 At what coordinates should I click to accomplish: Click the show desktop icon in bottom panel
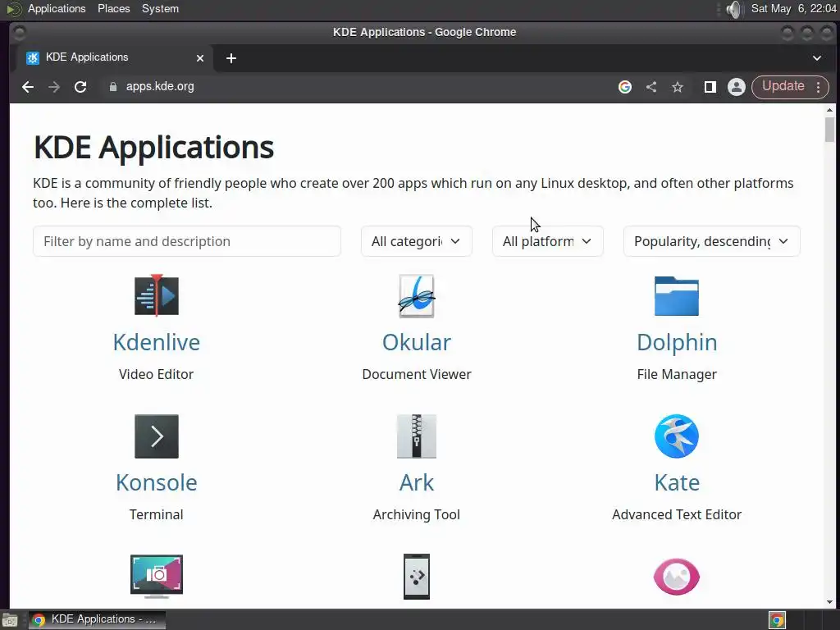10,620
